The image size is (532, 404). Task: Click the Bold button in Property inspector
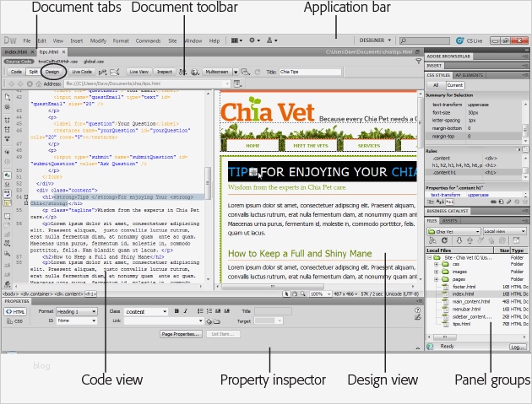tap(176, 311)
